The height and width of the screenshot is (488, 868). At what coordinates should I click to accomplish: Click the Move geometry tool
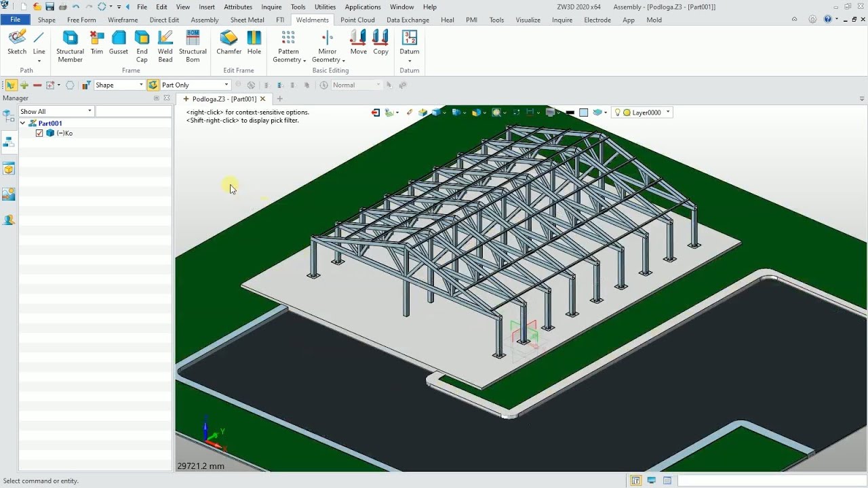point(359,42)
